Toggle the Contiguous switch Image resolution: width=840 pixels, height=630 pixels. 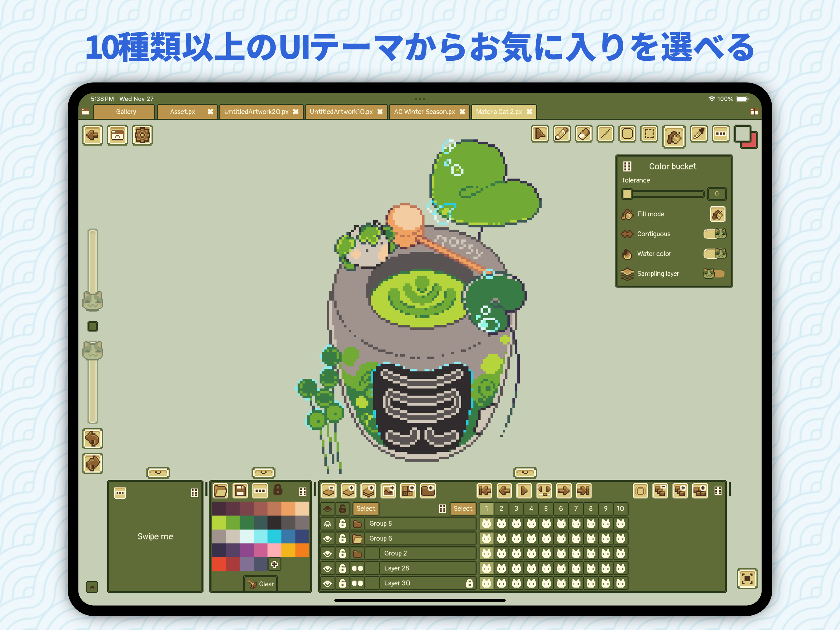(x=715, y=234)
